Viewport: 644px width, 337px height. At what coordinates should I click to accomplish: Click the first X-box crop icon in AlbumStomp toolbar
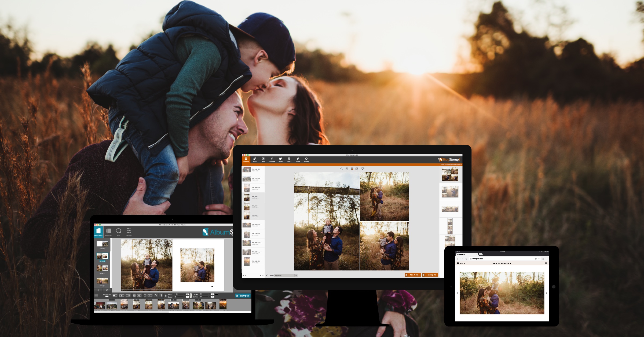tap(145, 295)
